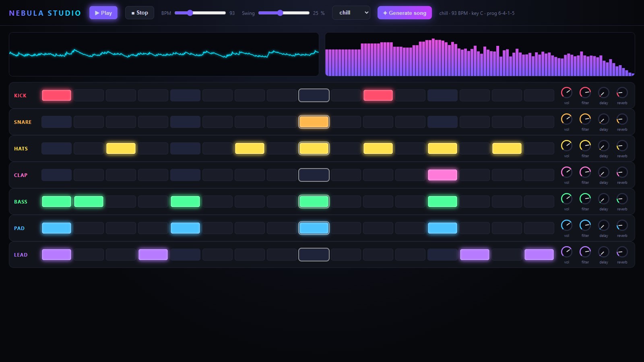
Task: Click the PAD delay knob
Action: click(604, 225)
